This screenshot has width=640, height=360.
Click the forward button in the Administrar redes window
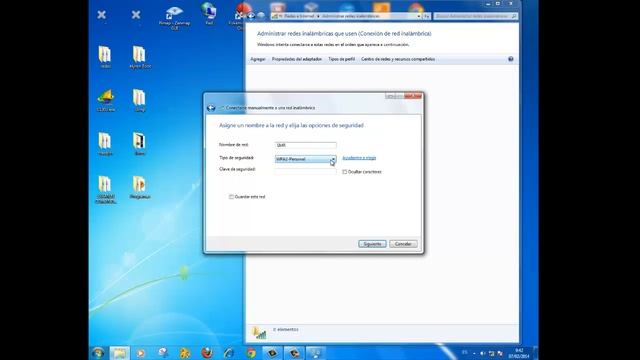[261, 16]
